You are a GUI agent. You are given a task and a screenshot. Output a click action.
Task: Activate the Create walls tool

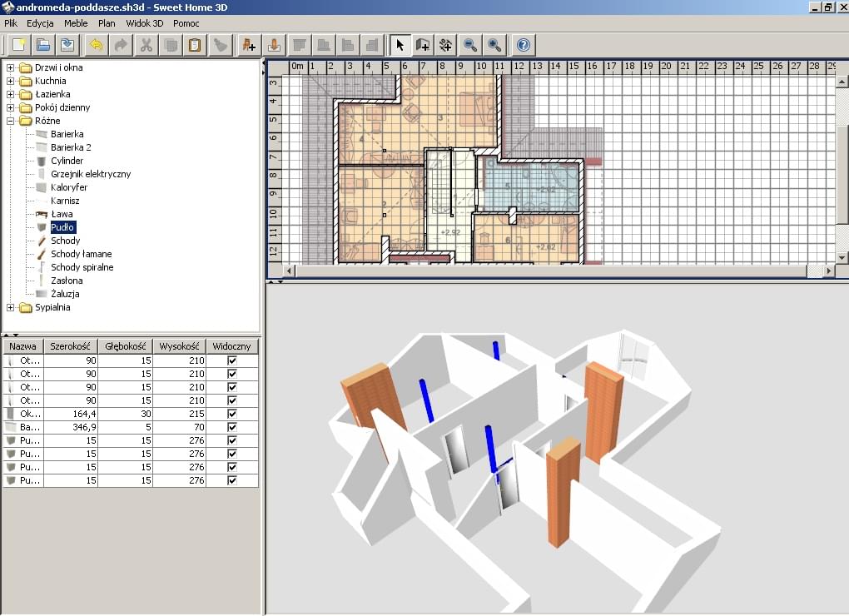422,45
